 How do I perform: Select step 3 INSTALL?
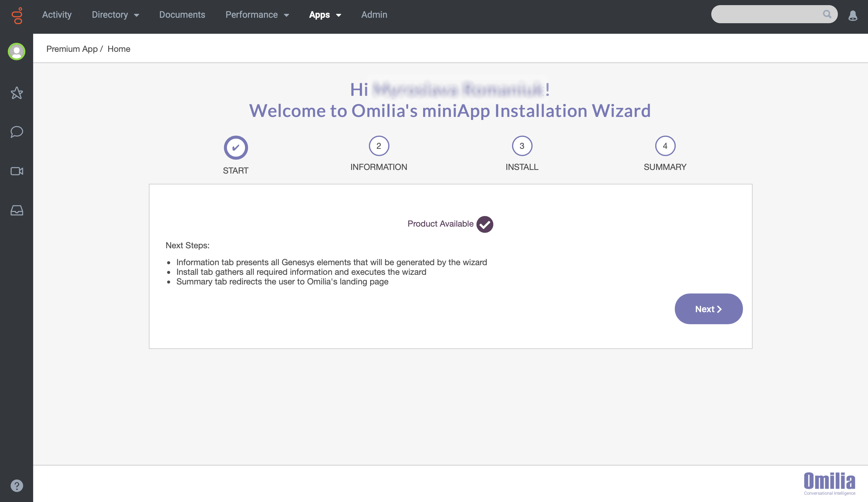click(x=522, y=154)
